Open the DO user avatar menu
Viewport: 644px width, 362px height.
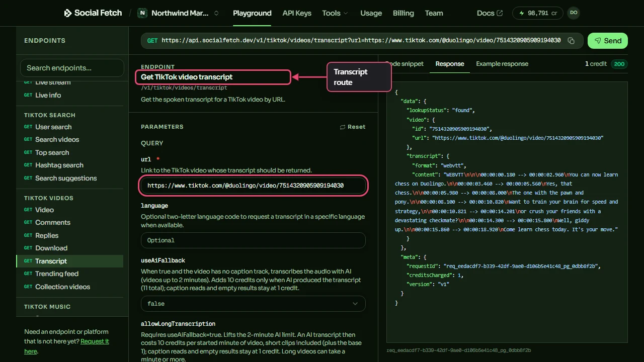[x=574, y=13]
